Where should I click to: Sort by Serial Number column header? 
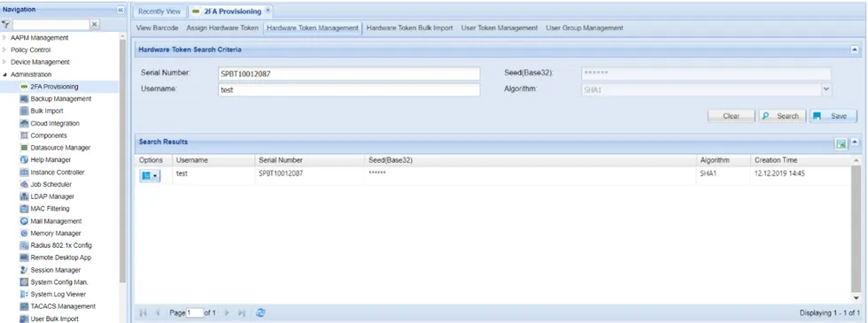coord(309,160)
